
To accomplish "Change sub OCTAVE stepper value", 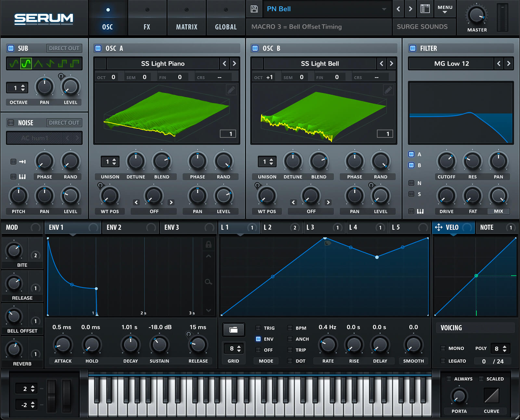I will tap(17, 88).
